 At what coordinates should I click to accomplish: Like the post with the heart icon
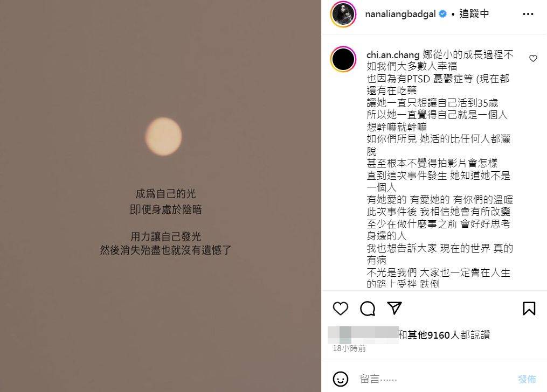341,309
